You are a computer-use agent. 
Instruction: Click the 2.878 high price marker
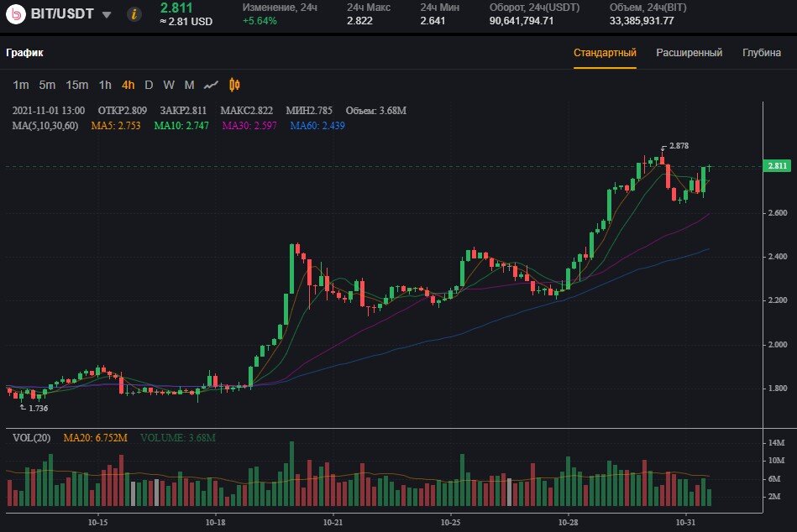point(679,146)
